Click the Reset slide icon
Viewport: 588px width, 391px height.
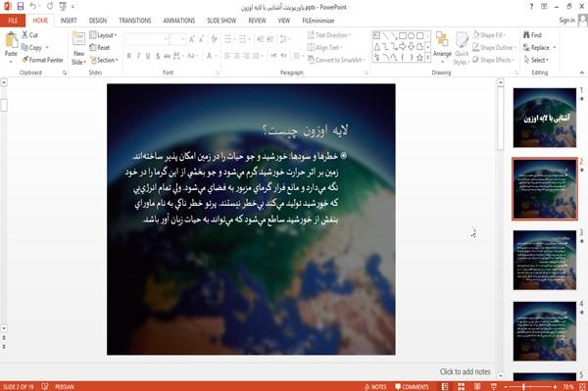(93, 48)
